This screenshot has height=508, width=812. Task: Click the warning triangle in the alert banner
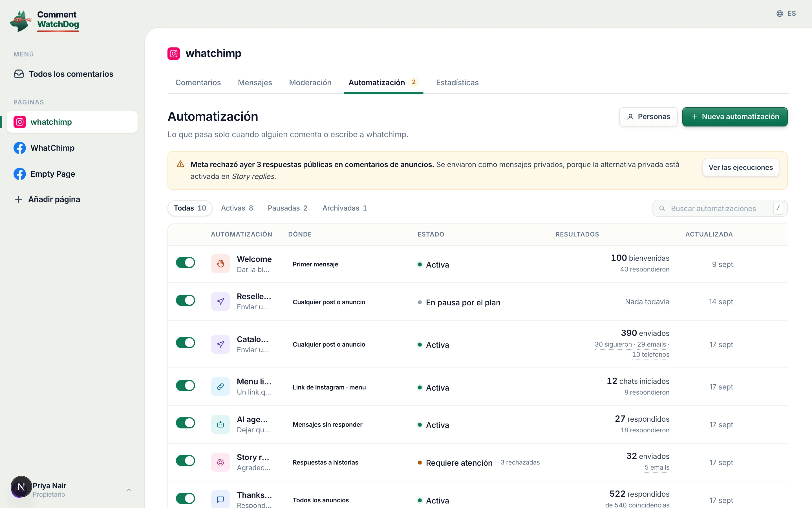tap(180, 164)
